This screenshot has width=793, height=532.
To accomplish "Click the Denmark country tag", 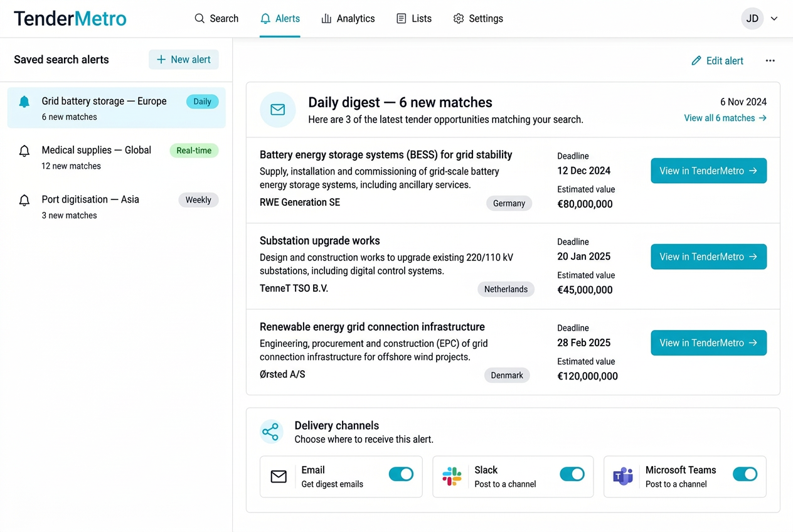I will coord(507,375).
